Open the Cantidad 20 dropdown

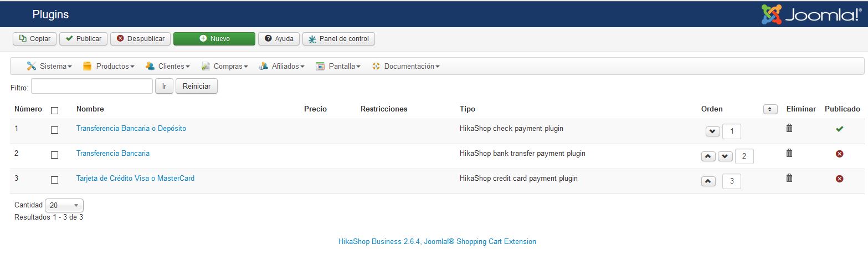(64, 205)
